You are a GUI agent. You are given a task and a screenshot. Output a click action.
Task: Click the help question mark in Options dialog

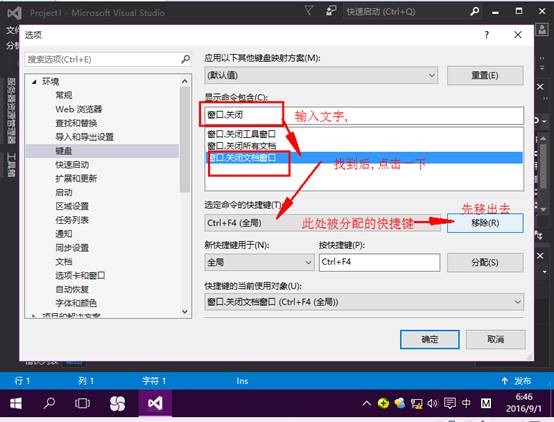click(487, 35)
